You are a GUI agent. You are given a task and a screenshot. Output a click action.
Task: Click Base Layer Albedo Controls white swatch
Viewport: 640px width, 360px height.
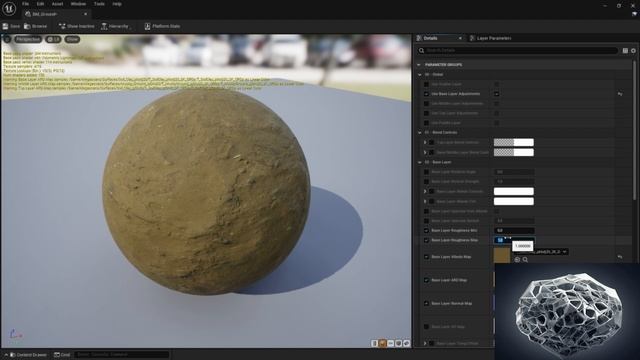[x=513, y=191]
